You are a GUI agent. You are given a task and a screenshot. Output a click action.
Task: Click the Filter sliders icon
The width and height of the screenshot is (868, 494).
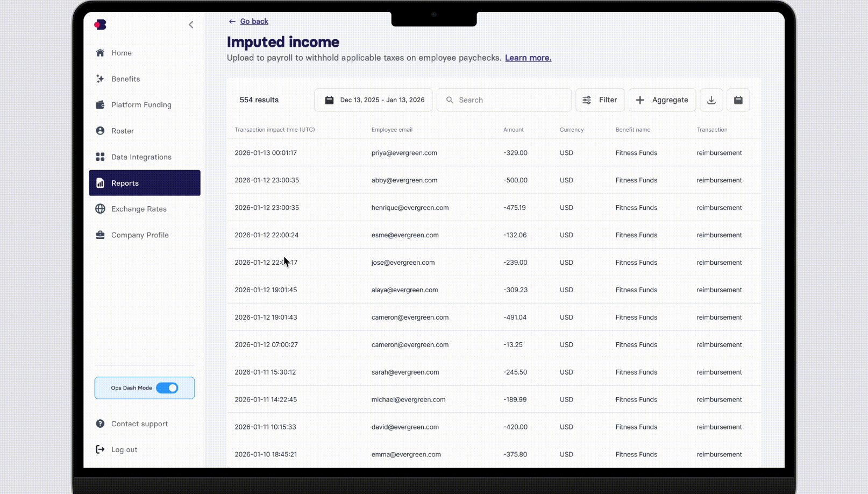(x=587, y=100)
